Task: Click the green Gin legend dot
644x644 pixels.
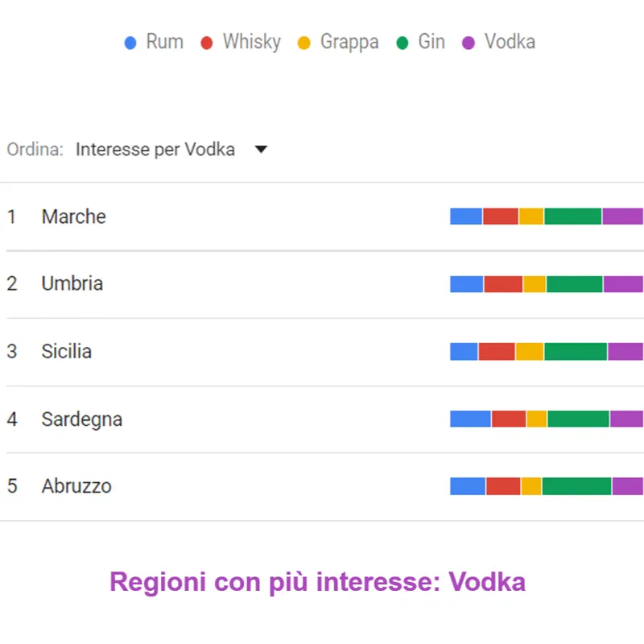Action: pyautogui.click(x=402, y=43)
